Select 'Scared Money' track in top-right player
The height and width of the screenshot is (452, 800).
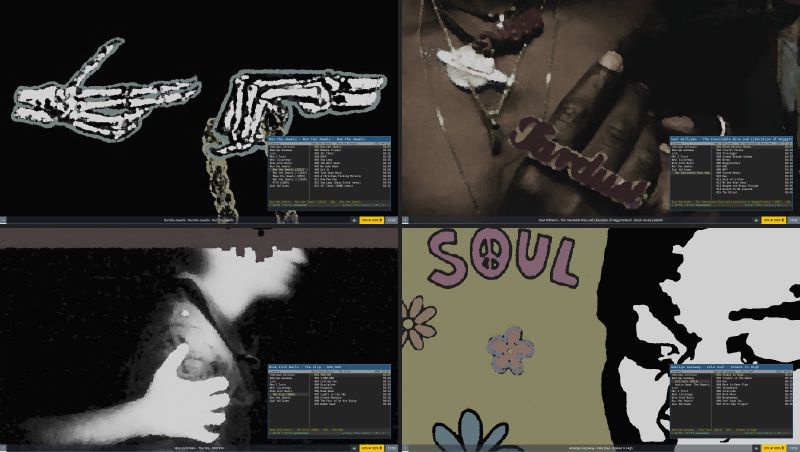[x=729, y=173]
